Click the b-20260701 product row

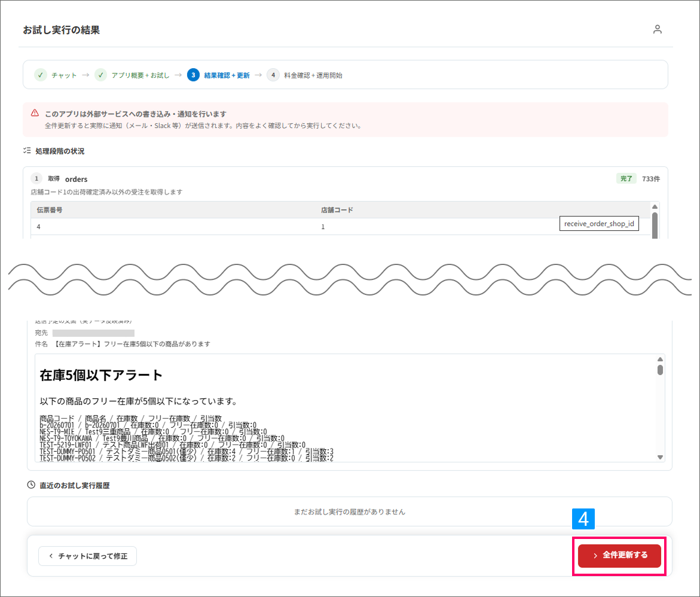(148, 425)
